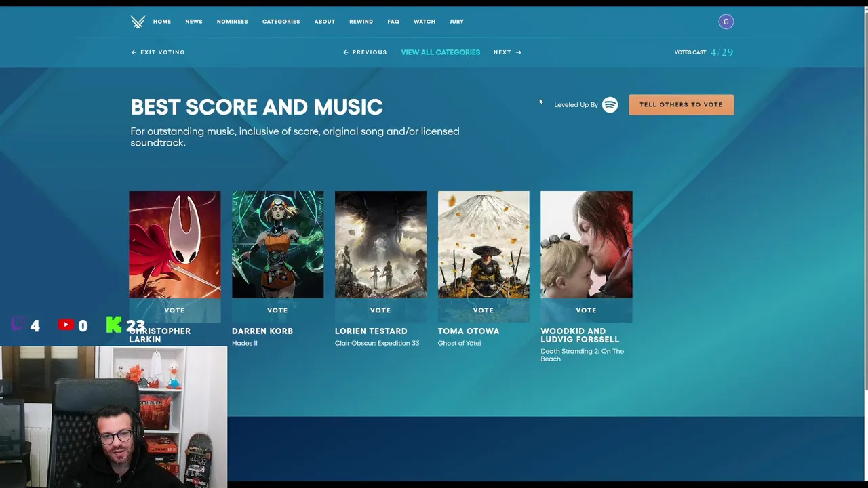Click the VOTES CAST 4/29 counter

click(x=703, y=52)
